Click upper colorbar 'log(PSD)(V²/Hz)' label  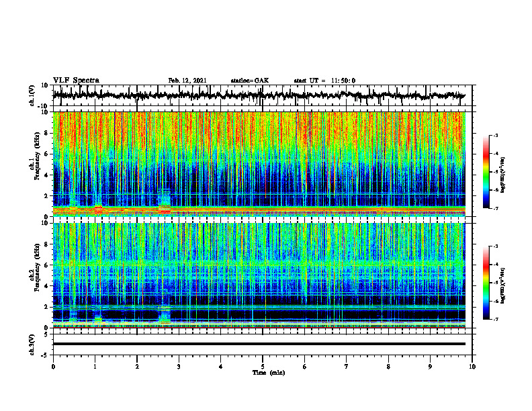(x=503, y=175)
